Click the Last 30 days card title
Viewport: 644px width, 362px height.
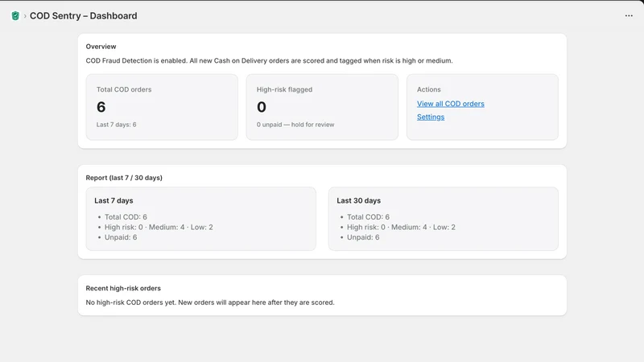click(358, 200)
